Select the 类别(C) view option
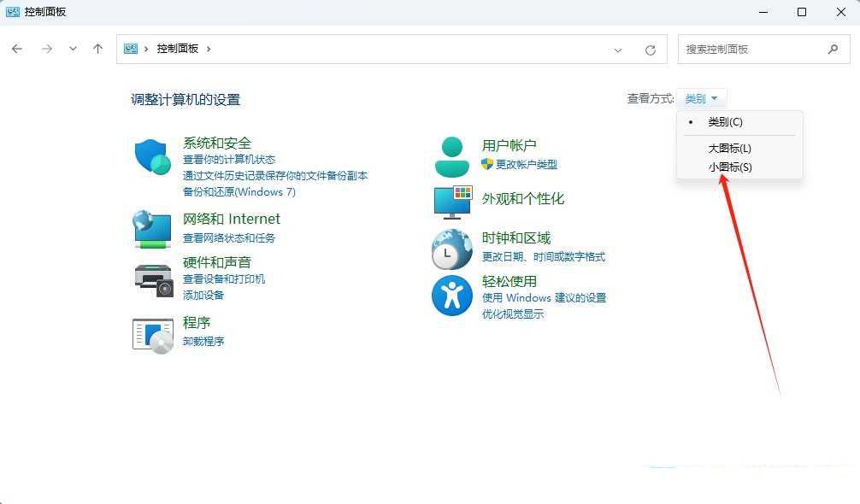This screenshot has width=860, height=504. click(x=724, y=121)
